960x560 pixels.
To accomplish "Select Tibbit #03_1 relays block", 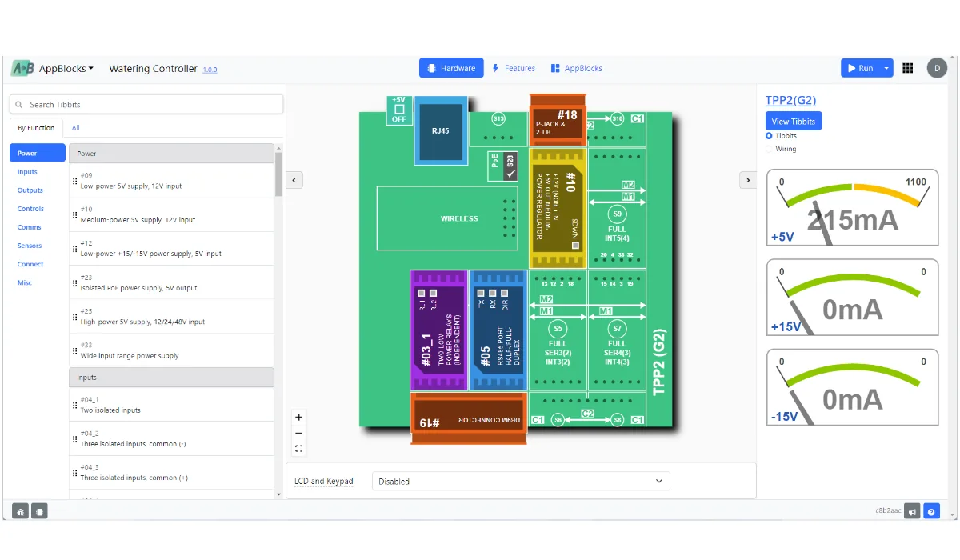I will coord(438,330).
